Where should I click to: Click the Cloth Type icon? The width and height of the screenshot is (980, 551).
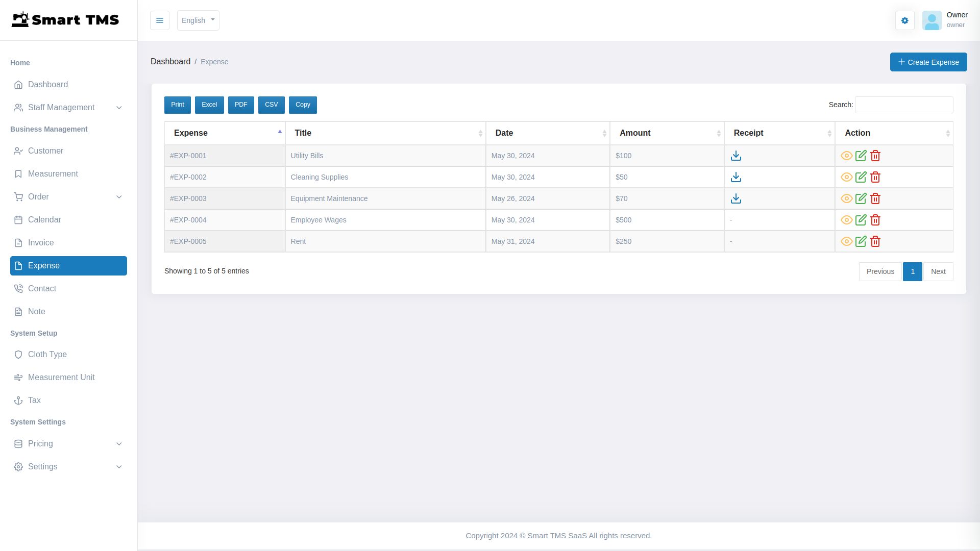[18, 354]
